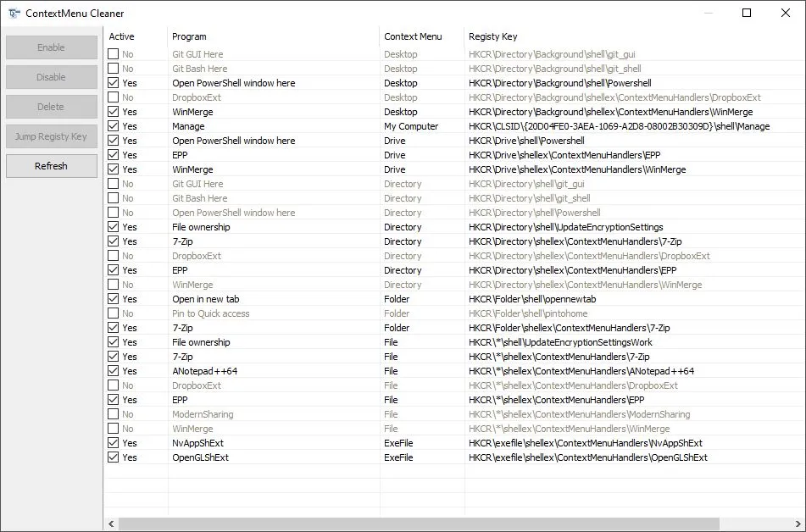Uncheck the File ownership Directory checkbox
806x532 pixels.
113,227
